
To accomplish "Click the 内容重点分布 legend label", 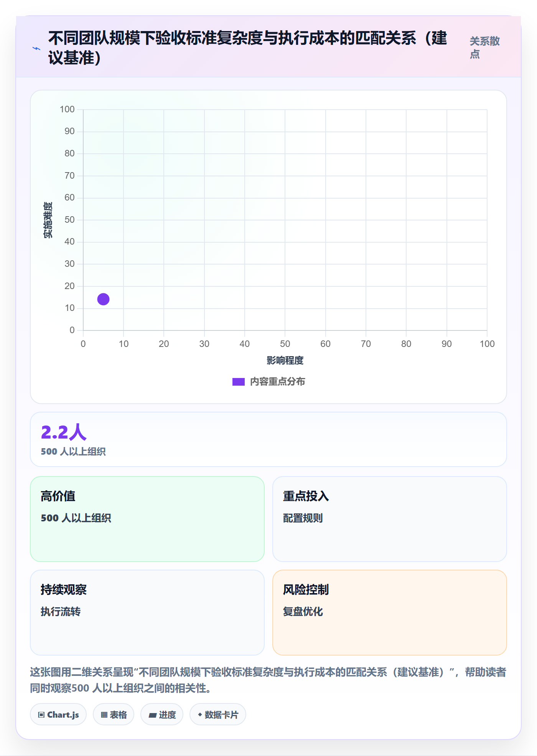I will [277, 382].
